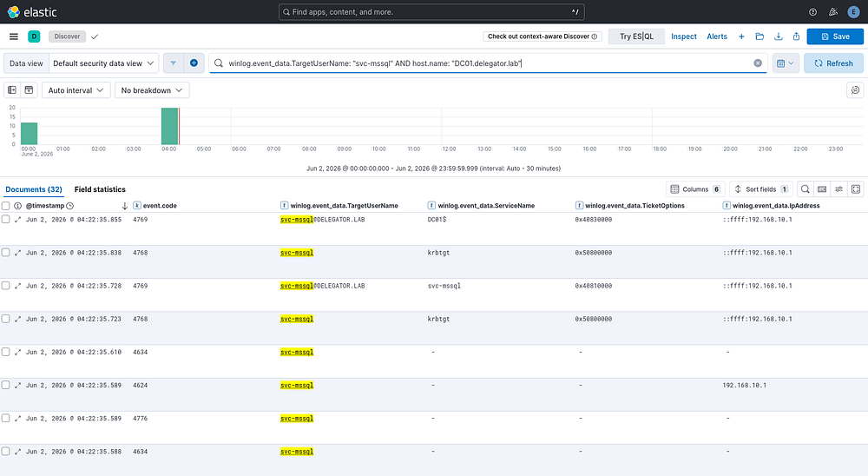Click the Discover breadcrumb
The image size is (868, 476).
[67, 36]
